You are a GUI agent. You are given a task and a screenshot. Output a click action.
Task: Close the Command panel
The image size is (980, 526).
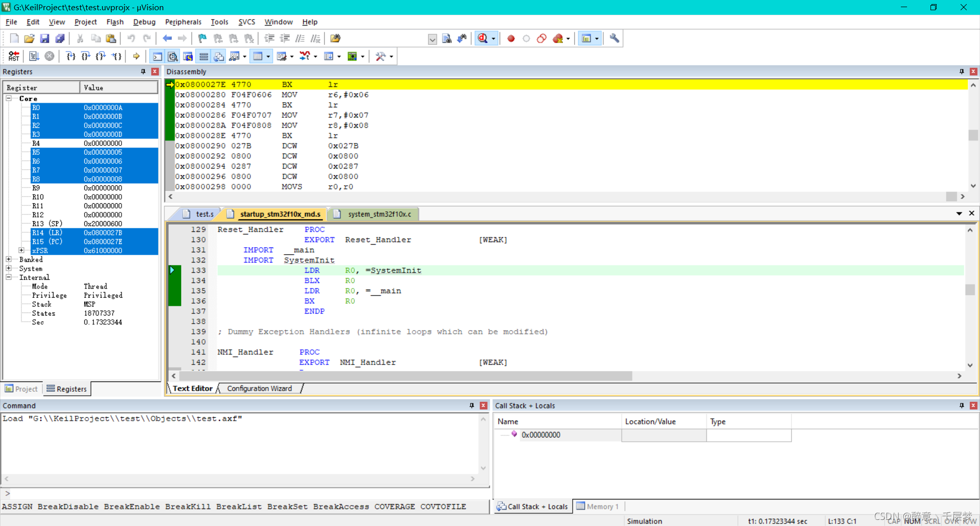click(483, 405)
